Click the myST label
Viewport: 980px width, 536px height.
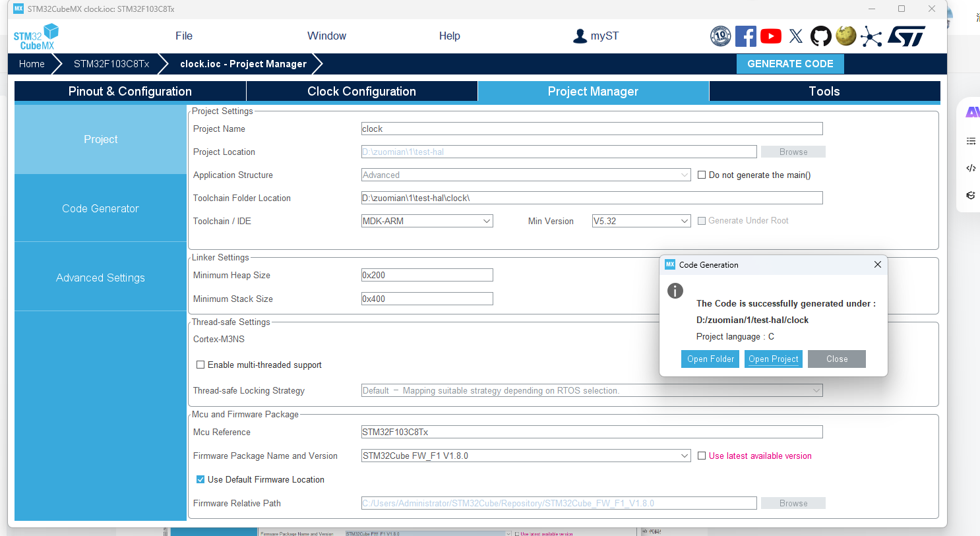pyautogui.click(x=605, y=36)
